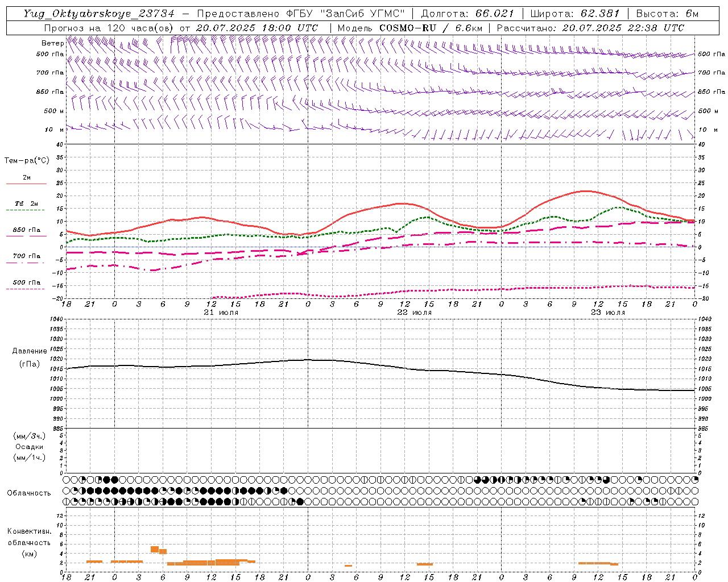Viewport: 728px width, 582px height.
Task: Click the Широта: 62.381 value
Action: tap(575, 14)
